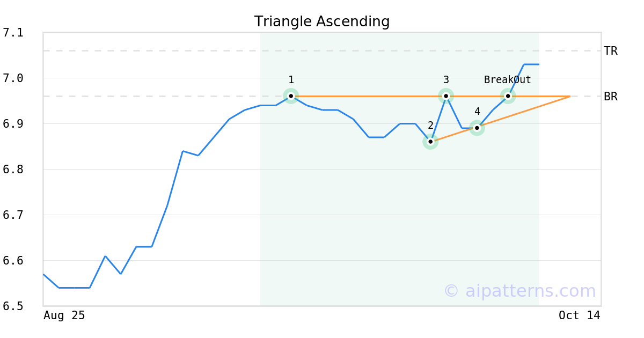Click the 6.8 y-axis price label
The height and width of the screenshot is (338, 644).
(x=13, y=170)
